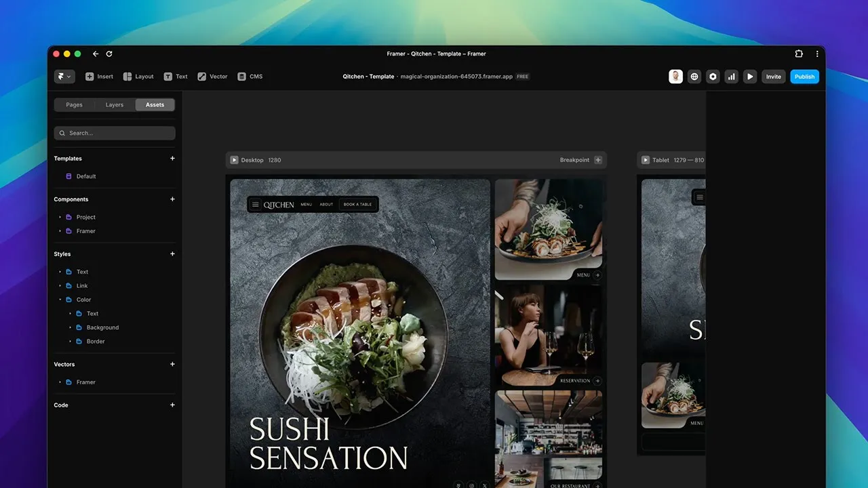868x488 pixels.
Task: Expand the Text styles folder under Styles
Action: click(60, 272)
